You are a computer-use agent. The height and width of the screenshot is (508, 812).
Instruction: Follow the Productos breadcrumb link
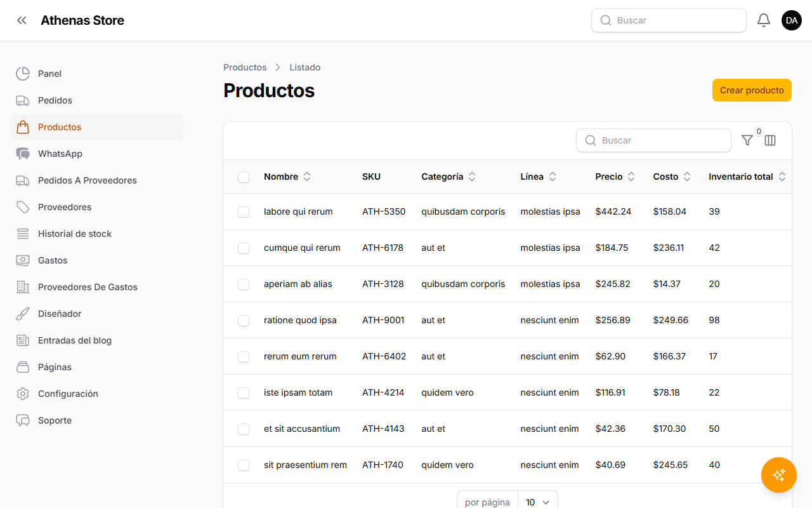coord(245,67)
